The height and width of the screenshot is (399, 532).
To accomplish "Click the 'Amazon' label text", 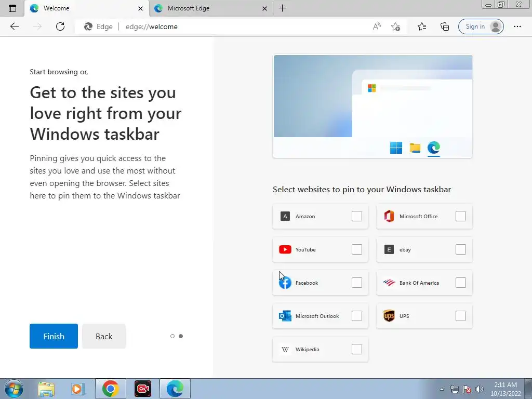I will click(x=305, y=216).
